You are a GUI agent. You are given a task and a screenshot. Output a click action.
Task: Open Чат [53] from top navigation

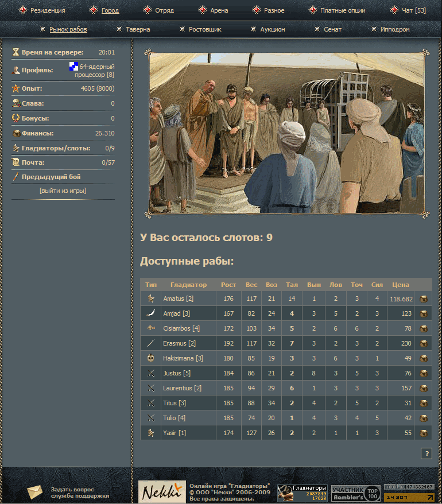tap(413, 10)
